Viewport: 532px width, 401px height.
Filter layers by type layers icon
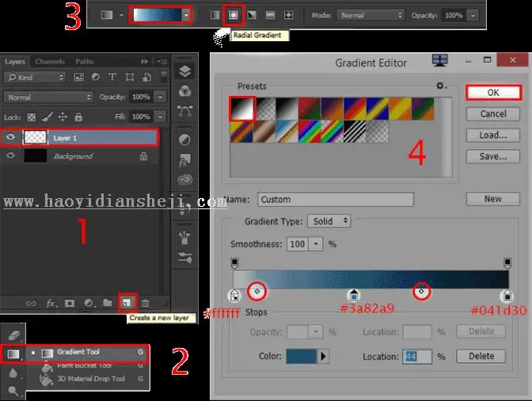[112, 77]
